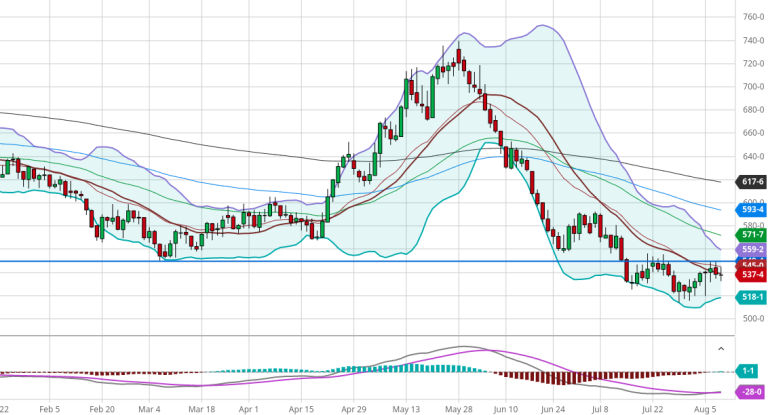Select the teal 518-1 lower band label
Screen dimensions: 768x415
pyautogui.click(x=752, y=297)
